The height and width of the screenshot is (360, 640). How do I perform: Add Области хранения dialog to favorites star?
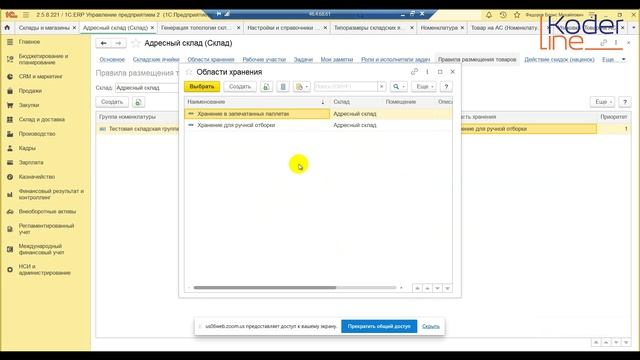pyautogui.click(x=189, y=72)
